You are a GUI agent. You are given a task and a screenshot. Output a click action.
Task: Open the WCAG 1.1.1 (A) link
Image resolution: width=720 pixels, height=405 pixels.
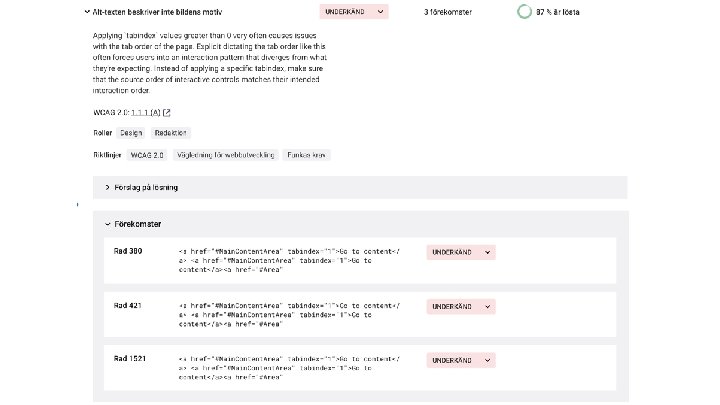click(145, 113)
